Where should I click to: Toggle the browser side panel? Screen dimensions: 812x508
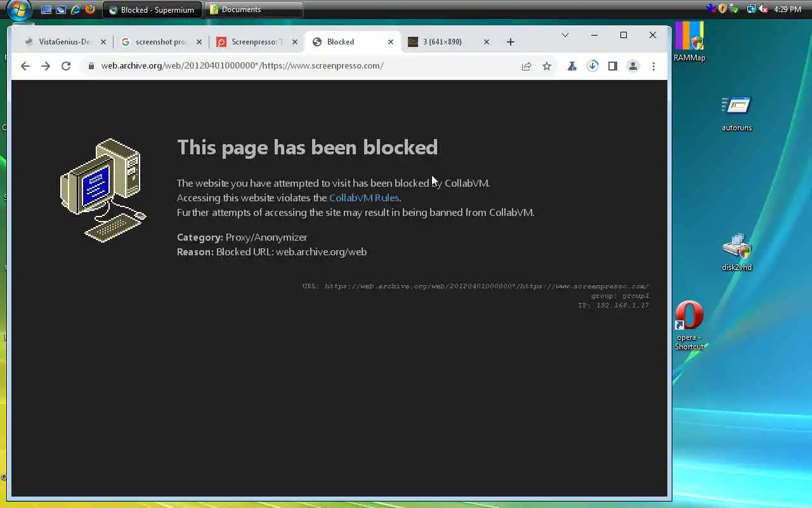(613, 66)
